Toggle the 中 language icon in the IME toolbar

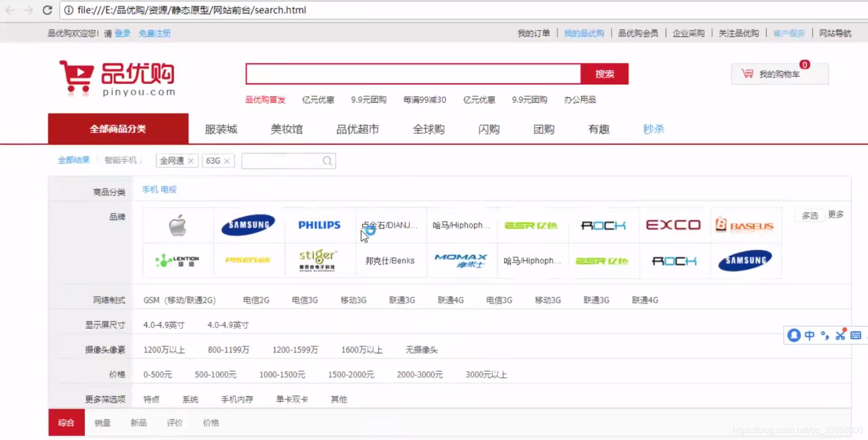810,335
